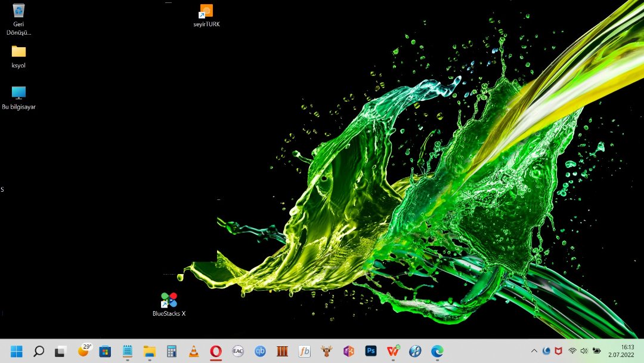Viewport: 644px width, 363px height.
Task: Click the taskbar search magnifier
Action: (x=39, y=351)
